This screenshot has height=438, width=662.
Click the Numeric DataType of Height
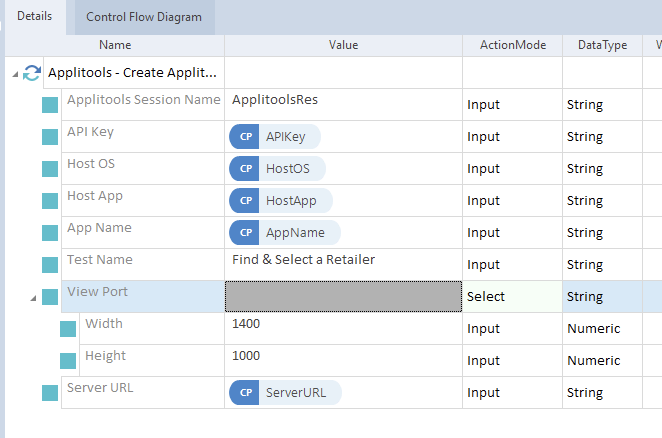click(602, 360)
